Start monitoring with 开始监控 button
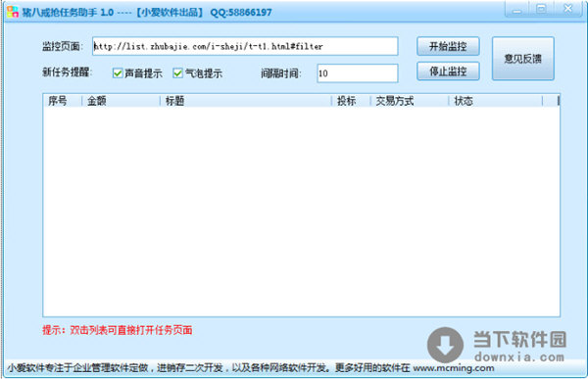The image size is (588, 379). tap(448, 46)
